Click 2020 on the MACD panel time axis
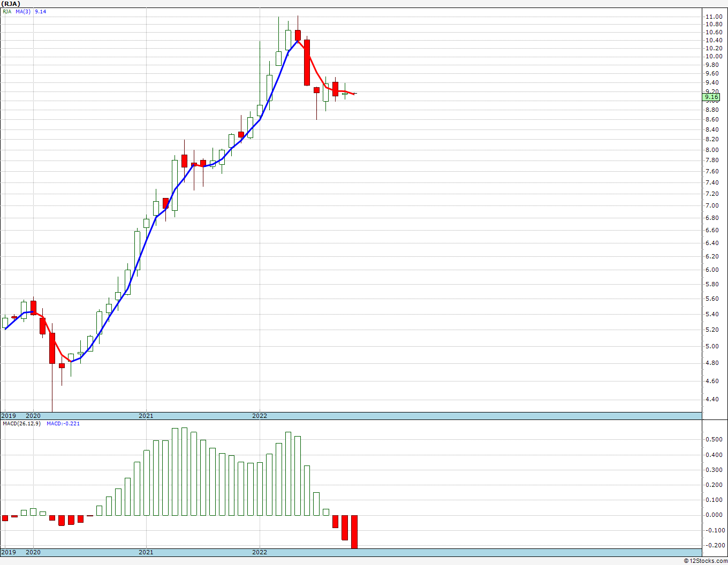Viewport: 728px width, 565px height. [x=33, y=552]
